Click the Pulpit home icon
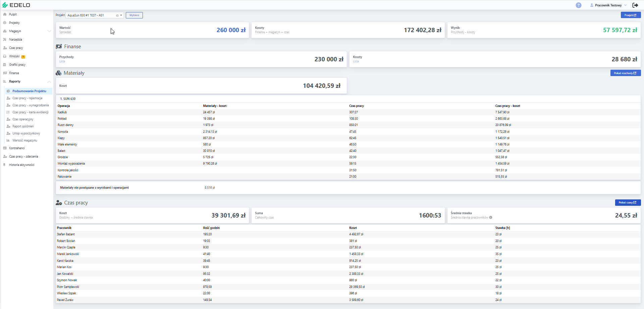The height and width of the screenshot is (309, 644). click(x=5, y=14)
